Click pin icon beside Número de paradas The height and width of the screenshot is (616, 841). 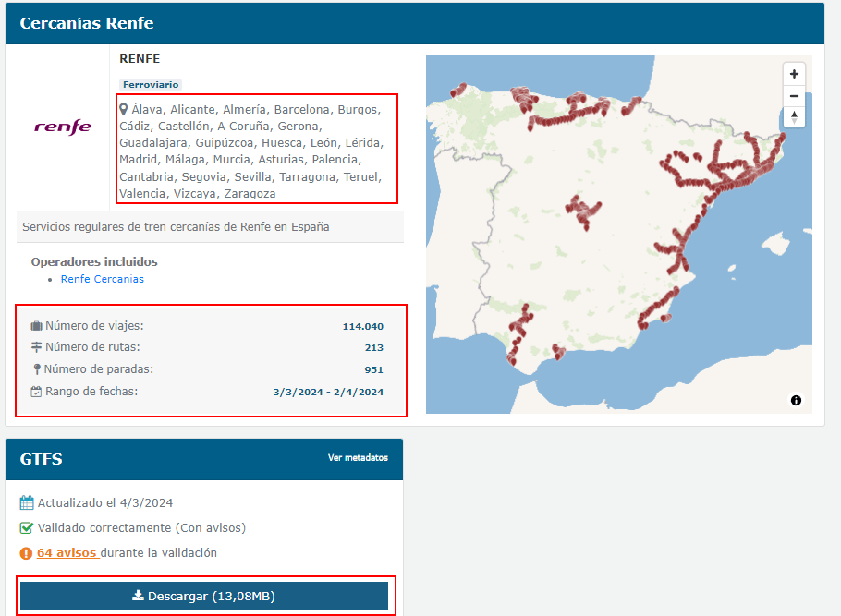(x=36, y=369)
